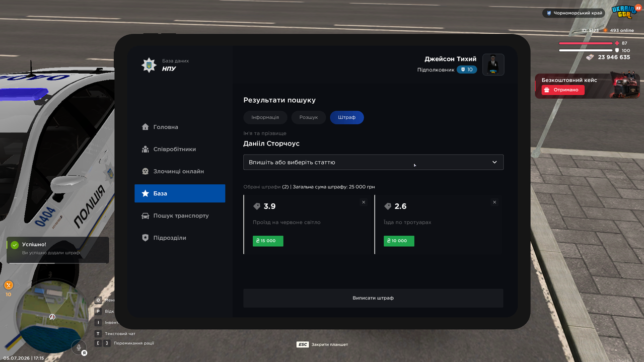Open the article selection dropdown field
This screenshot has width=644, height=362.
tap(373, 162)
